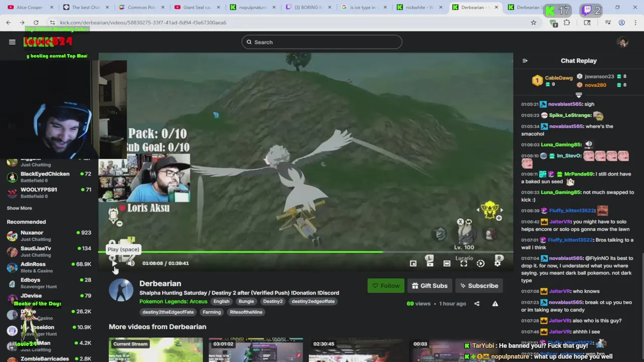
Task: Play the video with the play button
Action: [x=114, y=263]
